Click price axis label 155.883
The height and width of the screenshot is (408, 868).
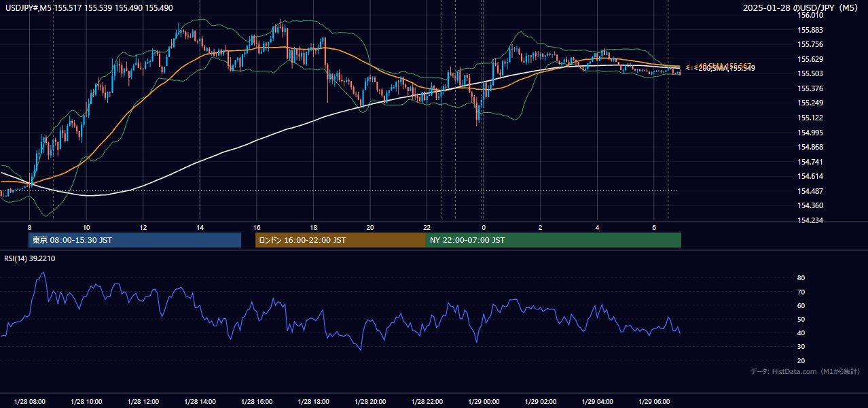[810, 30]
